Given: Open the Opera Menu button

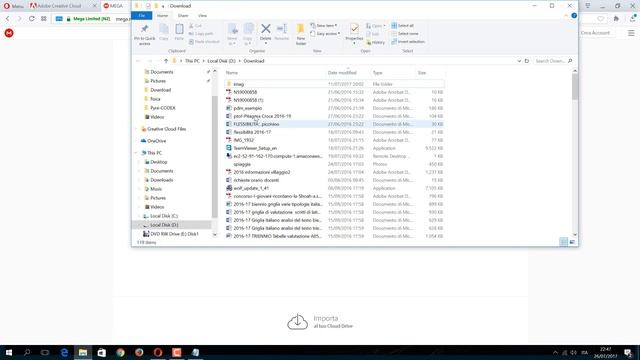Looking at the screenshot, I should [x=13, y=6].
